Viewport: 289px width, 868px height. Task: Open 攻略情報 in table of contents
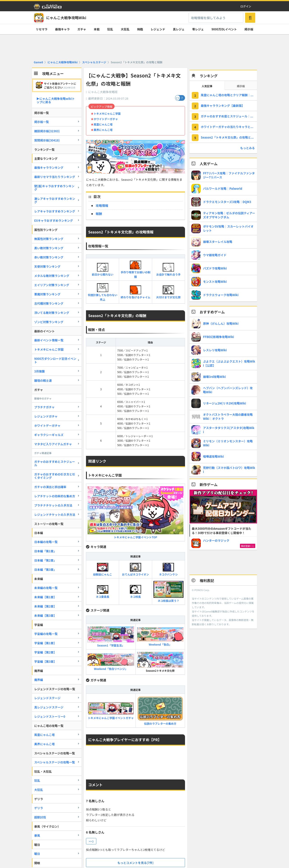102,206
